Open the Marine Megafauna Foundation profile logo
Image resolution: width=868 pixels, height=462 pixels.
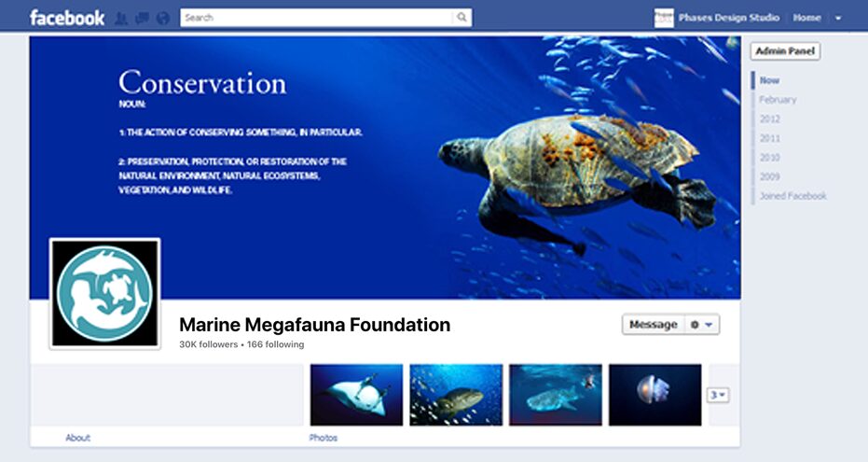[105, 294]
